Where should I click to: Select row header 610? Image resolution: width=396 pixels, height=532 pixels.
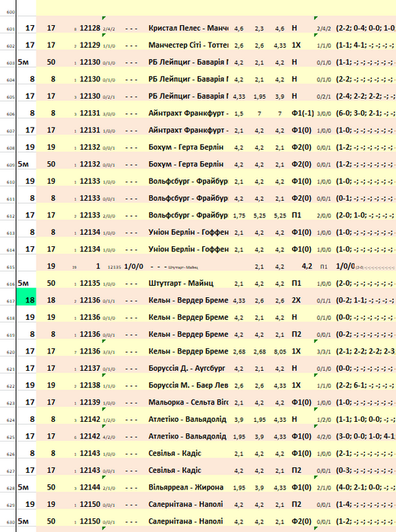pyautogui.click(x=11, y=182)
